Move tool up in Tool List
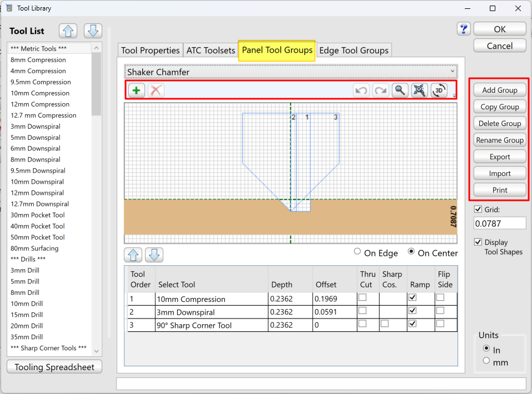This screenshot has width=532, height=394. click(68, 31)
